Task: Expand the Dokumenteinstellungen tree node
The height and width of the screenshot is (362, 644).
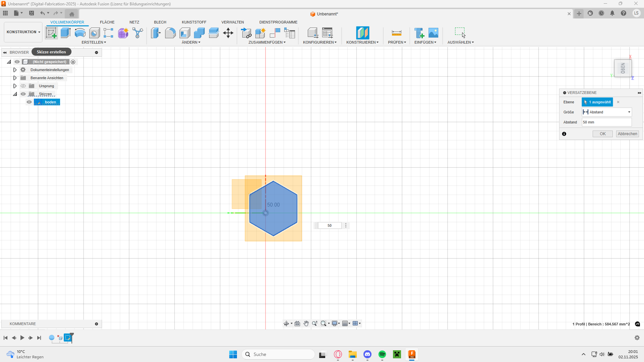Action: [15, 70]
